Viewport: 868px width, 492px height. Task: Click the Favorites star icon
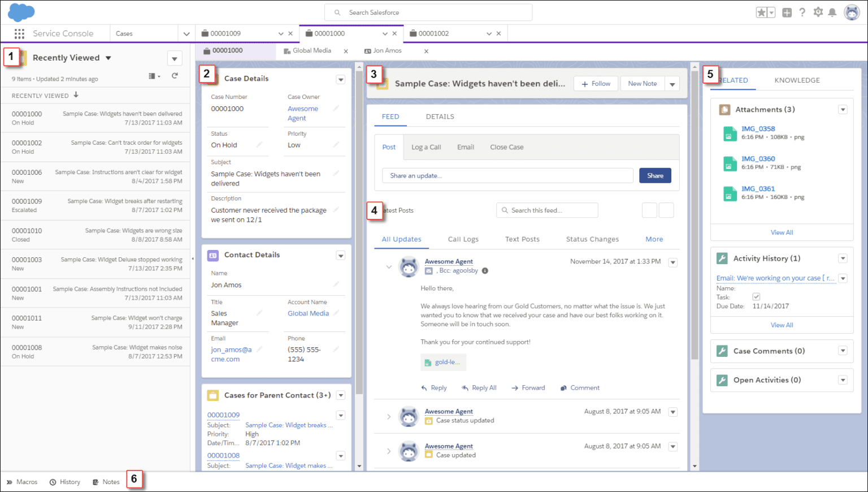[x=760, y=12]
